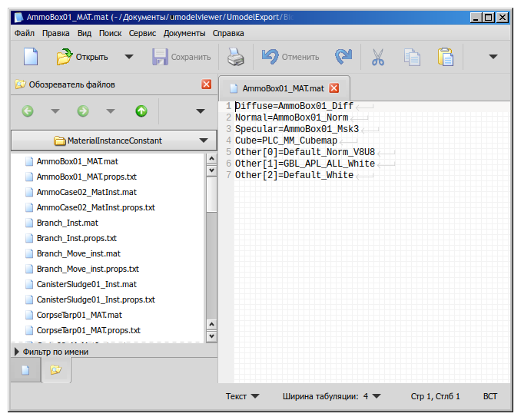Expand the recent files arrow beside Открыть
521x420 pixels.
pos(129,57)
